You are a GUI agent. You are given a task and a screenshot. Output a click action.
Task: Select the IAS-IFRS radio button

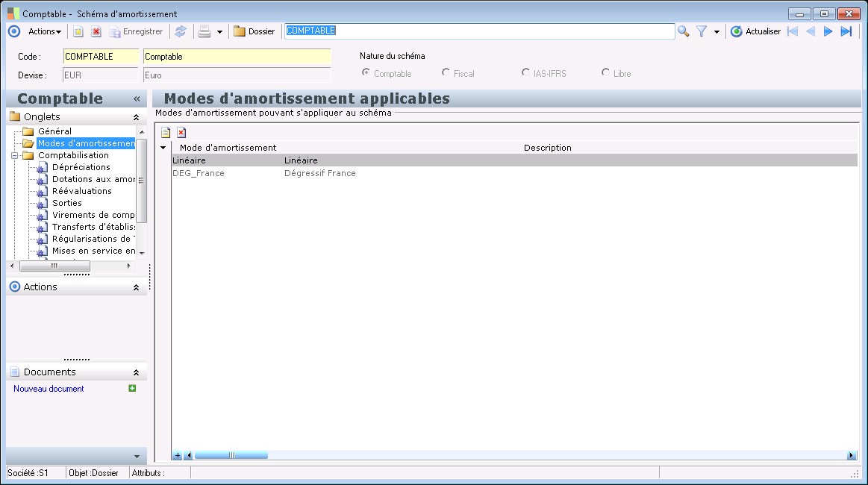coord(525,72)
